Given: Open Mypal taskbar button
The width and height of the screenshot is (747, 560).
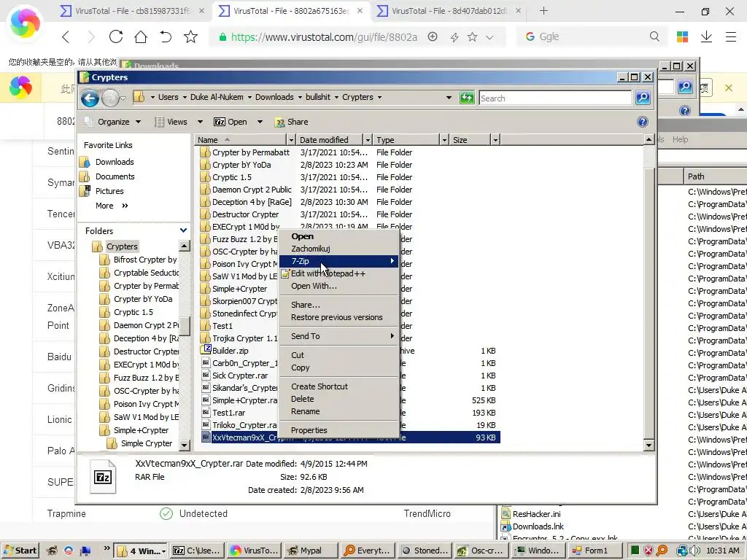Looking at the screenshot, I should pyautogui.click(x=311, y=551).
